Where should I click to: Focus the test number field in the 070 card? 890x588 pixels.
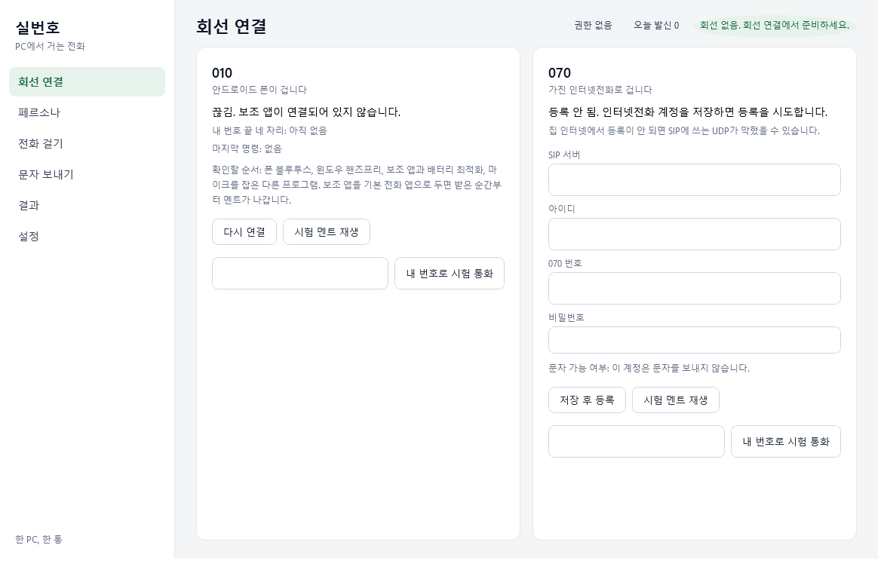click(x=637, y=442)
